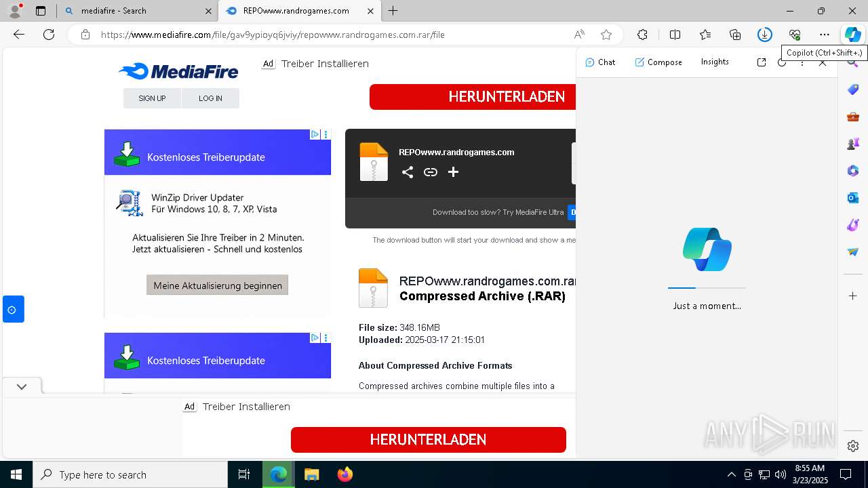Show hidden system tray icons
Screen dimensions: 868x488
coord(732,474)
